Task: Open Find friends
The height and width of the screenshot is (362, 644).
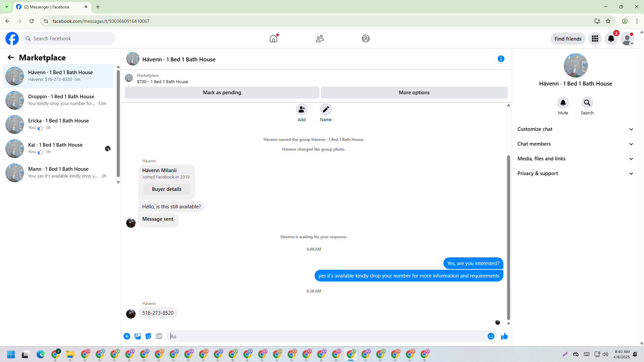Action: (568, 39)
